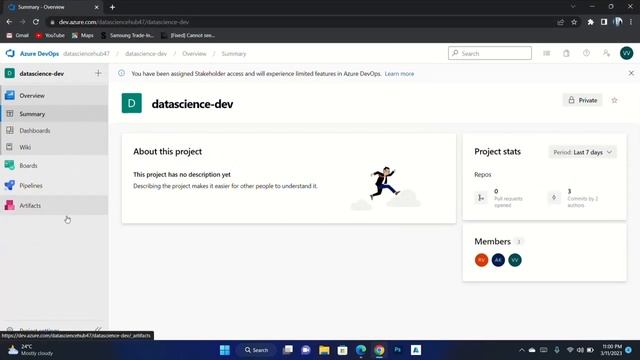Reload the page with refresh icon
Viewport: 640px width, 360px height.
(36, 22)
